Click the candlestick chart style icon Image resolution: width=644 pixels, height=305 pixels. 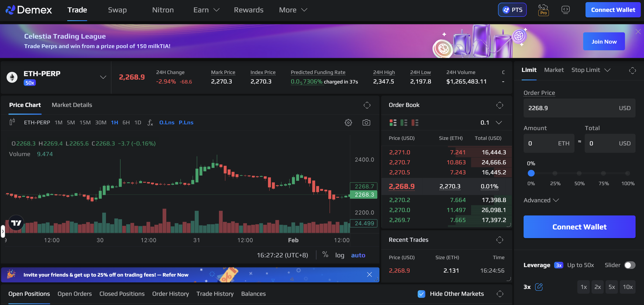pyautogui.click(x=12, y=122)
